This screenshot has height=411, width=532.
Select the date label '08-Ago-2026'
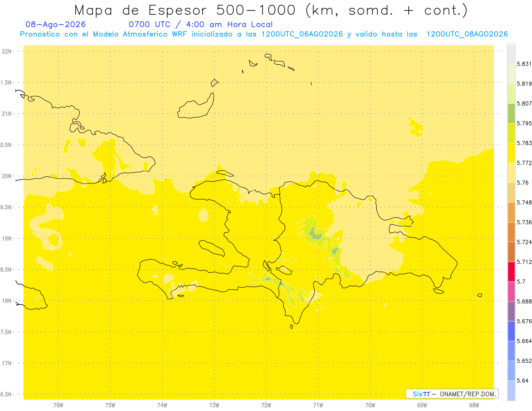coord(56,24)
